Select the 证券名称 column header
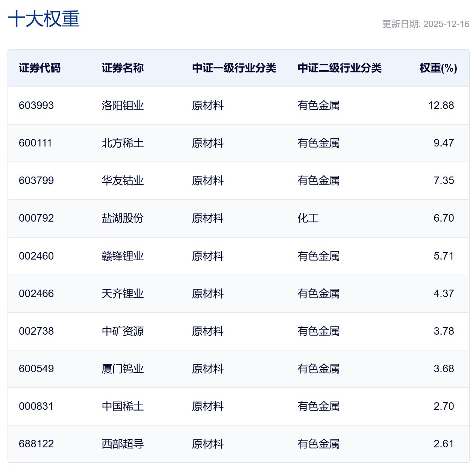476x465 pixels. [x=123, y=68]
